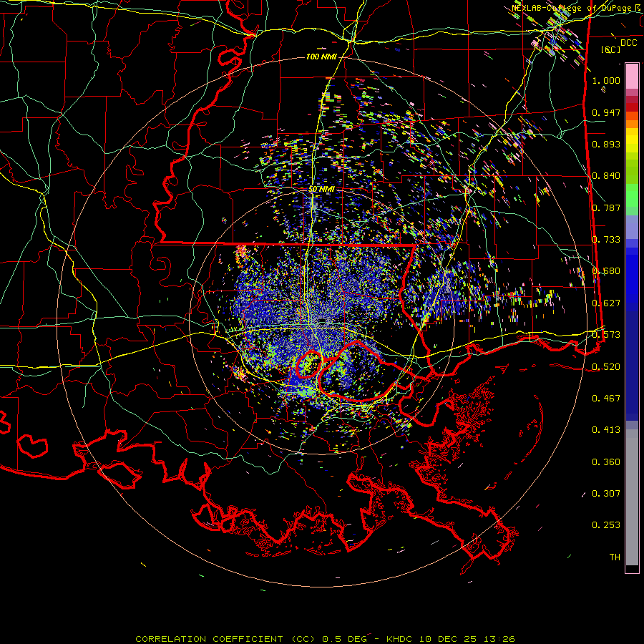Click the 10 DEC 25 13:26 timestamp
The height and width of the screenshot is (644, 644).
(x=468, y=639)
